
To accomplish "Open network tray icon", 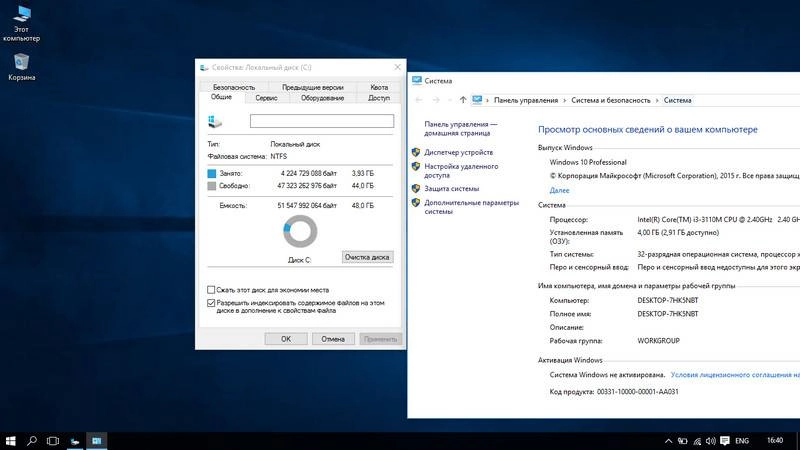I will (697, 441).
